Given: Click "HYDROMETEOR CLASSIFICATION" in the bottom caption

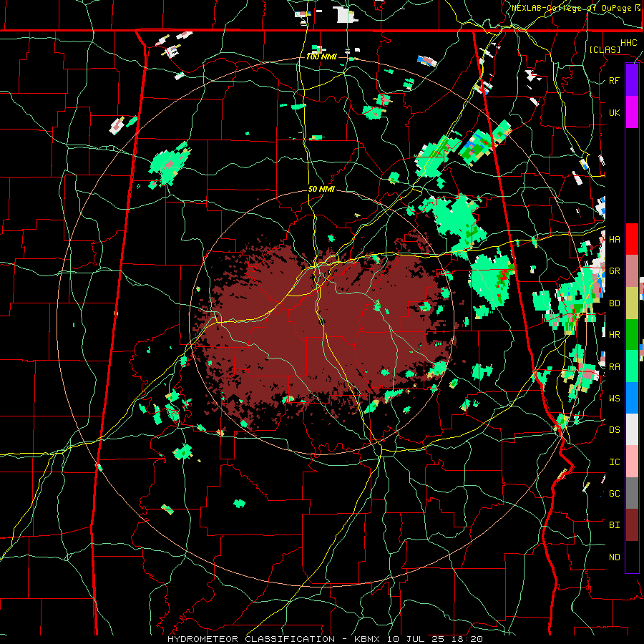Looking at the screenshot, I should tap(251, 639).
